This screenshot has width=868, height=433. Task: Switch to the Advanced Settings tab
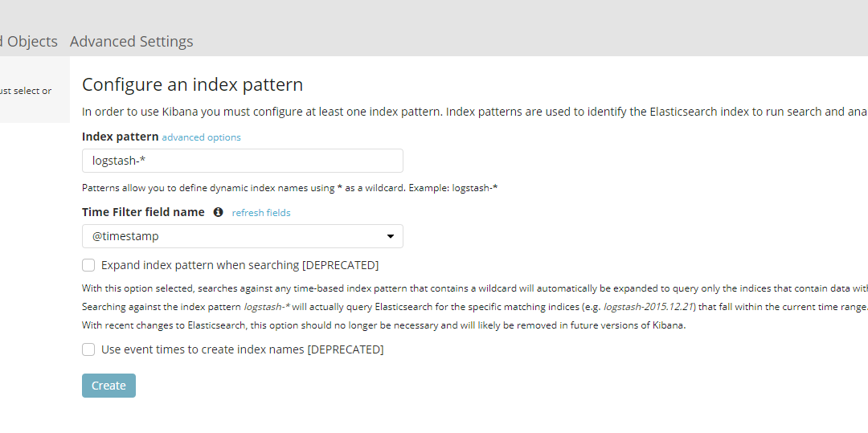pyautogui.click(x=131, y=42)
